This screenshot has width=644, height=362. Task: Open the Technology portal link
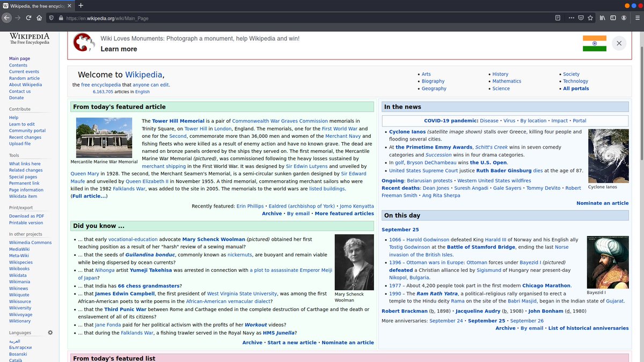tap(575, 81)
